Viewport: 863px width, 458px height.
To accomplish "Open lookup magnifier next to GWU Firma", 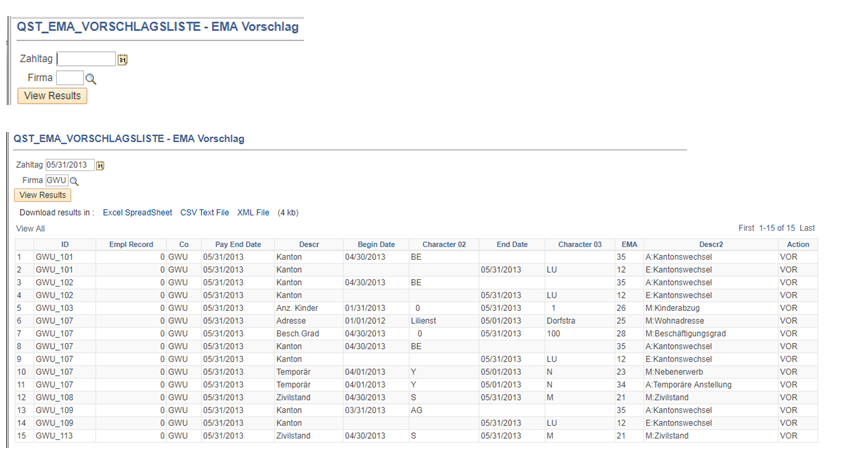I will pos(74,181).
